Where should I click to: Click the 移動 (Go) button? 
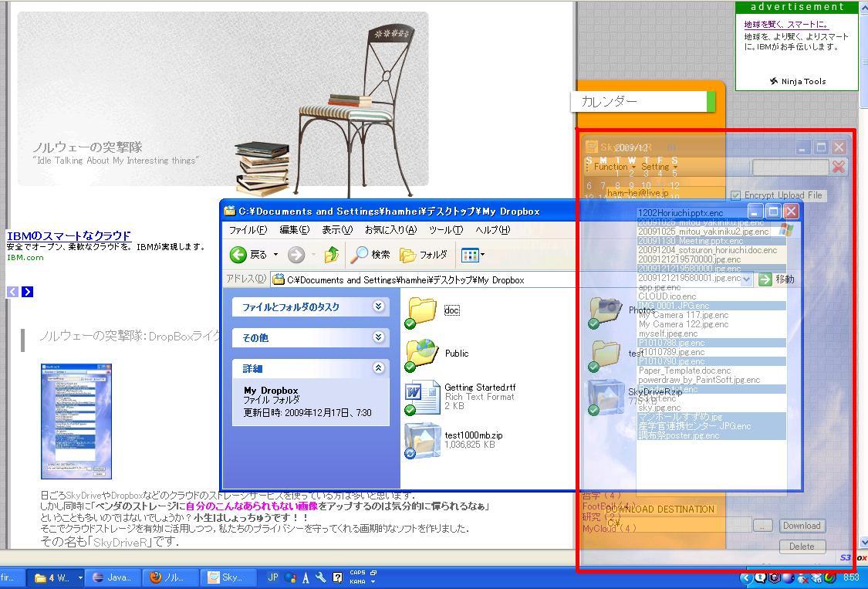click(777, 279)
